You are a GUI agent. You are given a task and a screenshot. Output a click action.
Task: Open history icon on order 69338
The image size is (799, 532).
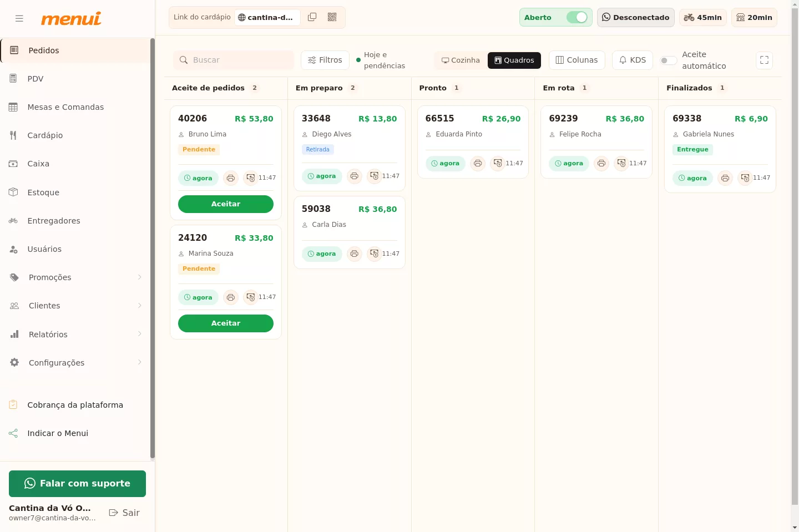[745, 178]
